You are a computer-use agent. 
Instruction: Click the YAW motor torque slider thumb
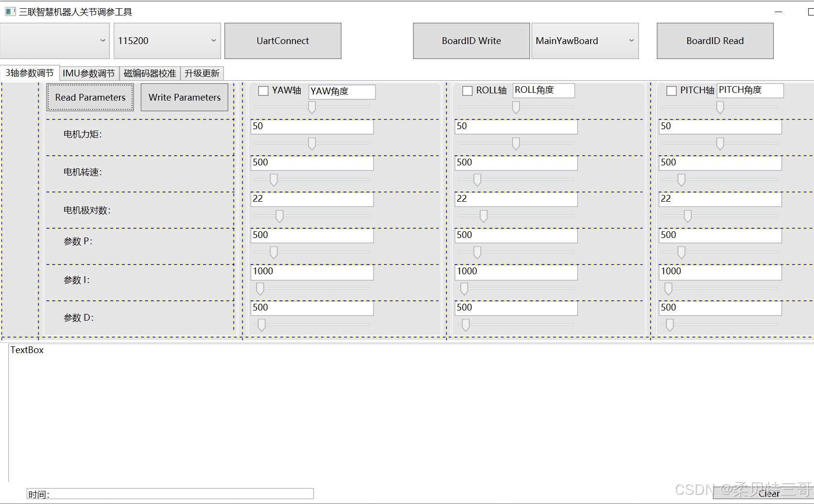(x=312, y=144)
